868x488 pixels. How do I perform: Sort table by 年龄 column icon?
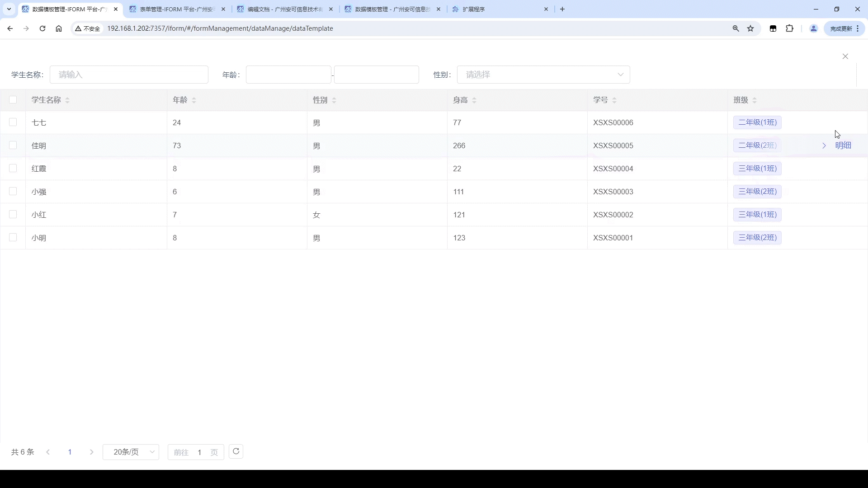pos(194,100)
